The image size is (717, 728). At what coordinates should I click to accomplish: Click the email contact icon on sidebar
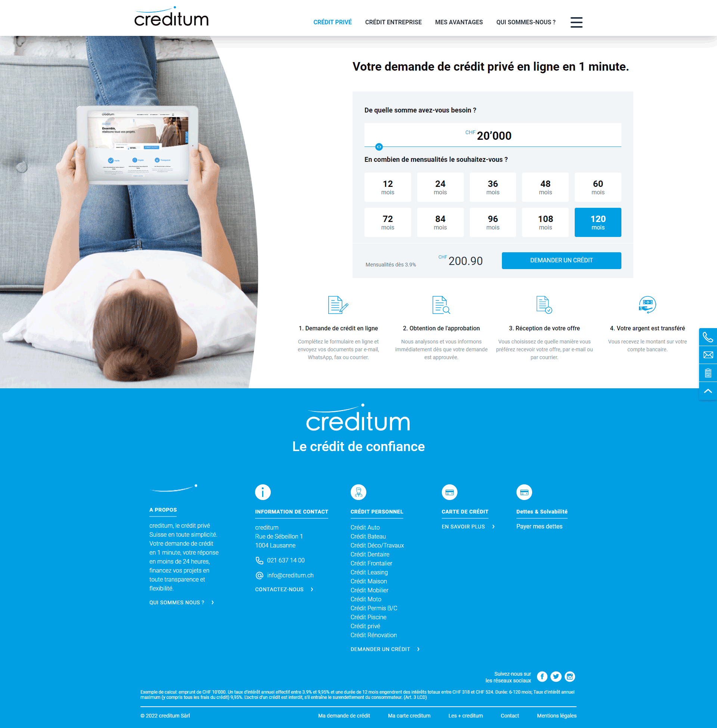point(708,356)
